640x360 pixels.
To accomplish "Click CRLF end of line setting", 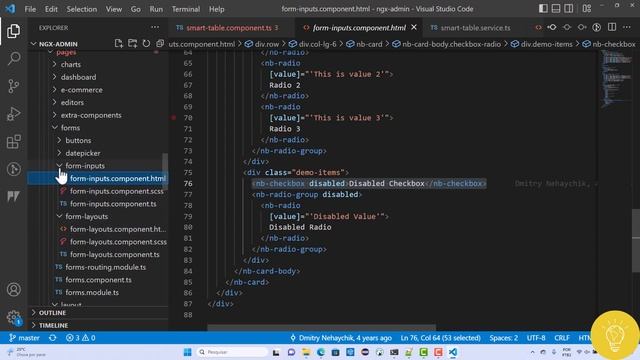I will click(x=562, y=338).
